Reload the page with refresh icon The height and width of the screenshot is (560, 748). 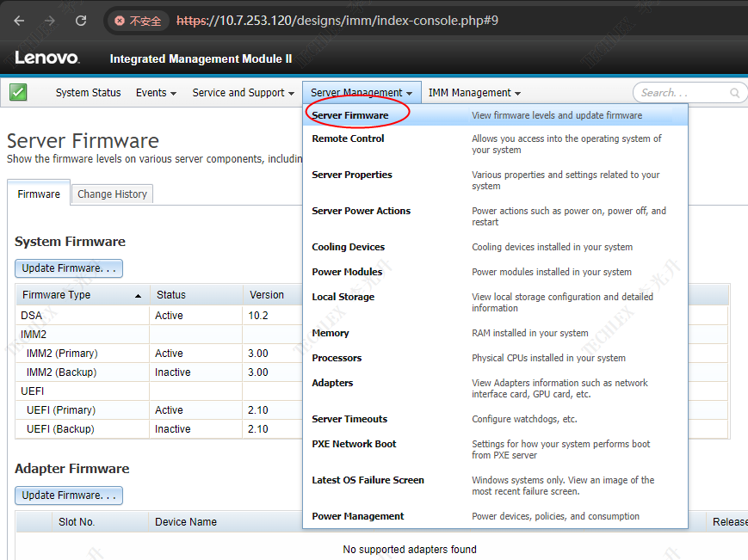(x=81, y=21)
